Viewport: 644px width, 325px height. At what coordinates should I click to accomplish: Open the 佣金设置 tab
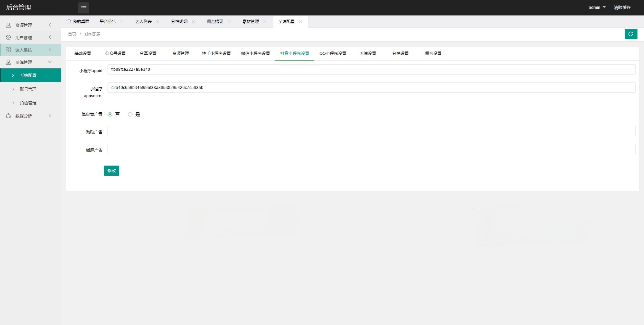(x=432, y=53)
